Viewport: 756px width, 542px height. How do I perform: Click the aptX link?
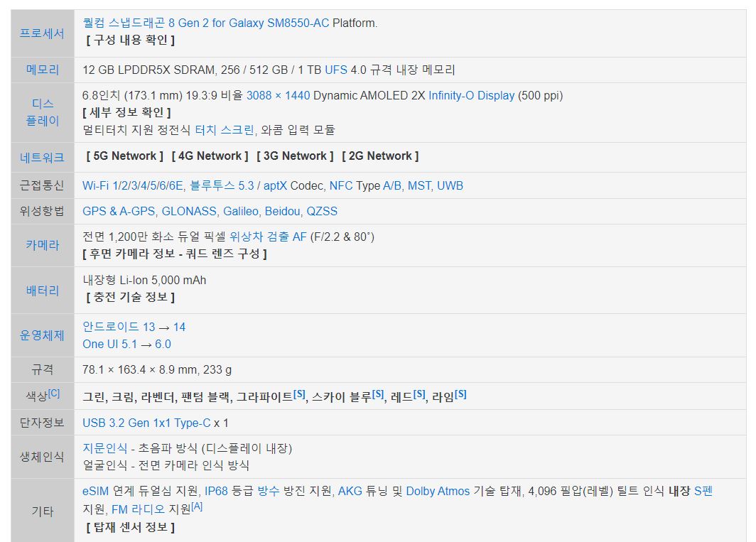pos(275,185)
